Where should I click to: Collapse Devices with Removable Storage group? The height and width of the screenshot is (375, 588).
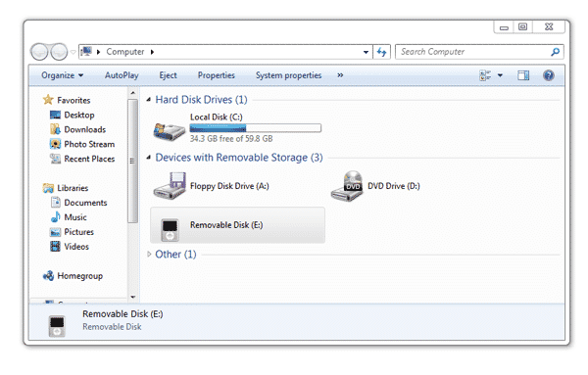click(149, 158)
